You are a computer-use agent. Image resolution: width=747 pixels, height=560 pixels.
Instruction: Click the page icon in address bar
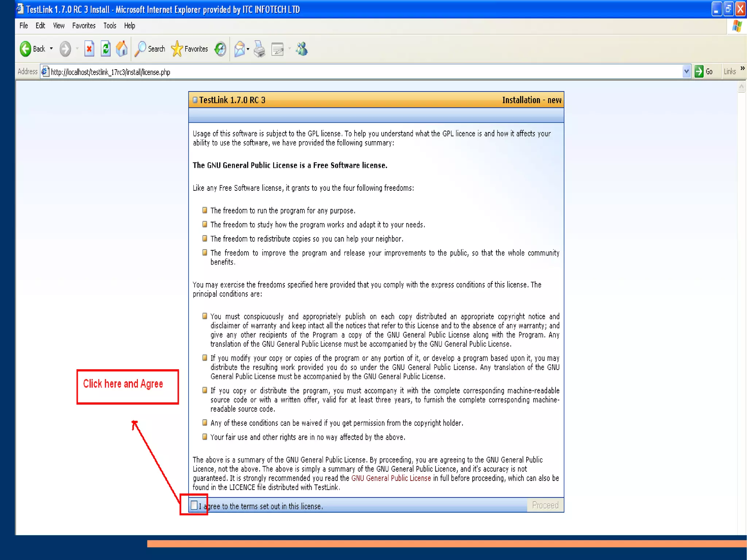tap(45, 72)
